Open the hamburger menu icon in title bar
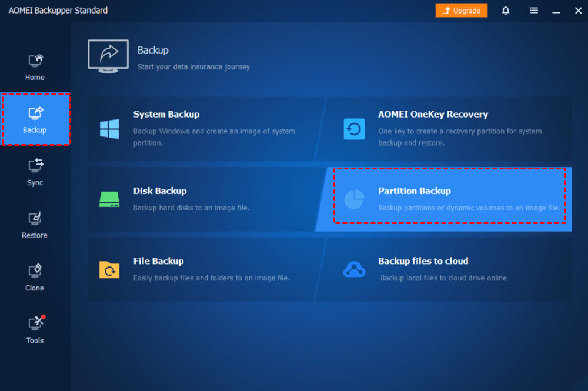The width and height of the screenshot is (588, 391). tap(534, 11)
